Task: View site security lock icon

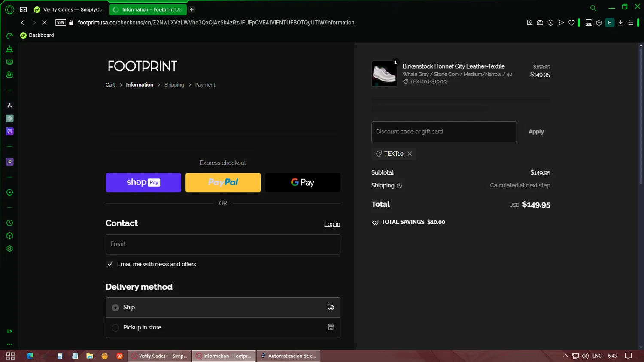Action: [71, 23]
